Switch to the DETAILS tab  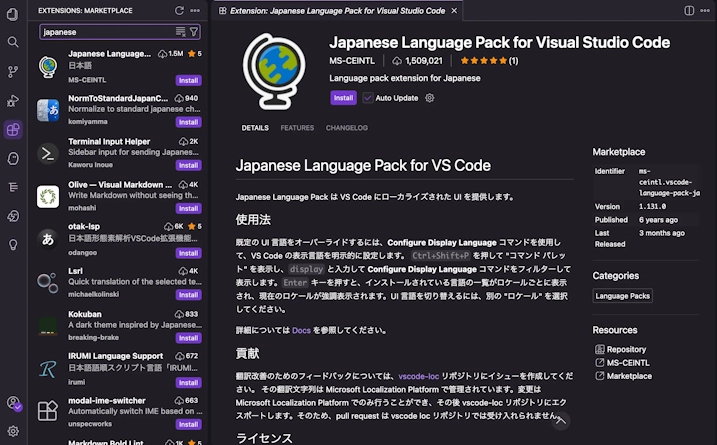255,128
